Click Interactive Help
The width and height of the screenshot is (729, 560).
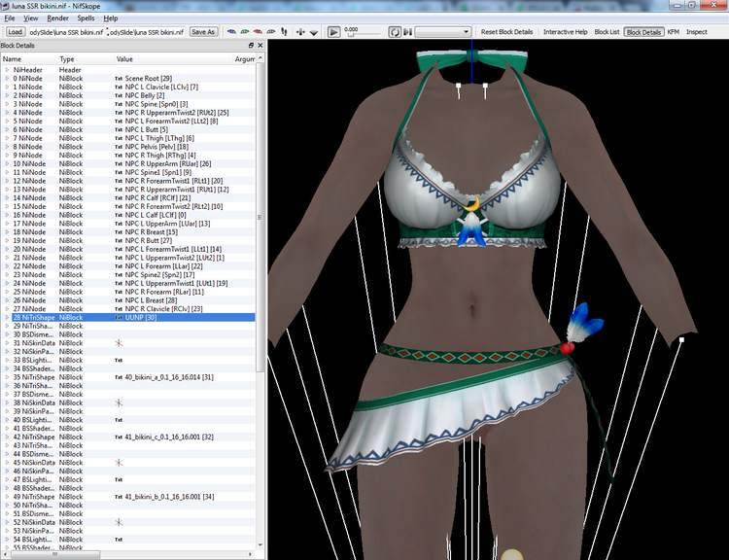tap(566, 32)
